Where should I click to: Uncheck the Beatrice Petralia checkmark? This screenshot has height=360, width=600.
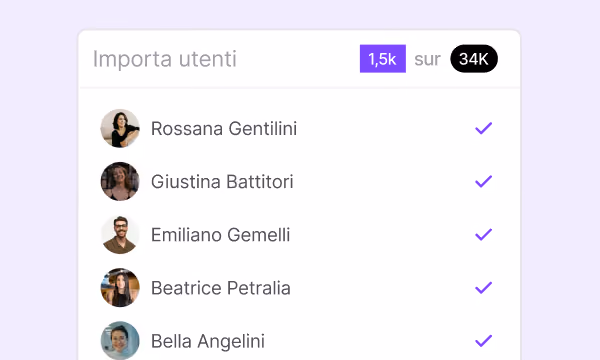[x=483, y=288]
